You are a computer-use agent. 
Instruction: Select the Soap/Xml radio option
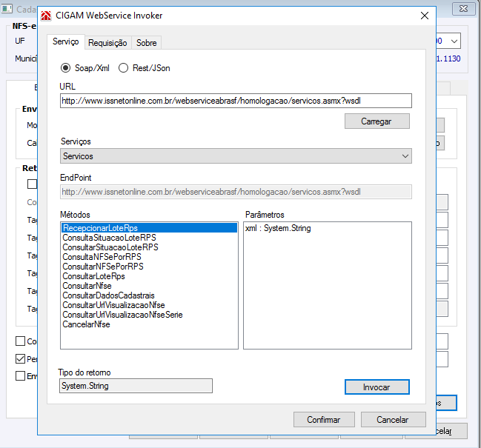66,67
